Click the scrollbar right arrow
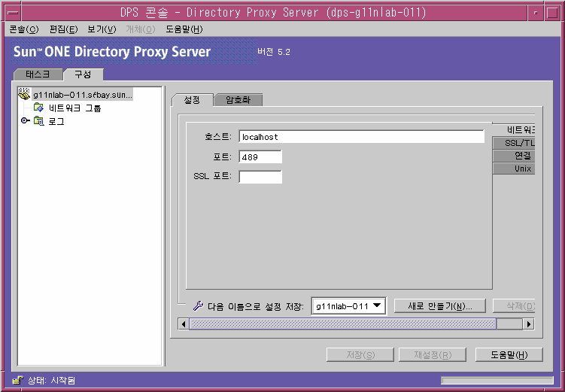Image resolution: width=565 pixels, height=392 pixels. (x=529, y=324)
